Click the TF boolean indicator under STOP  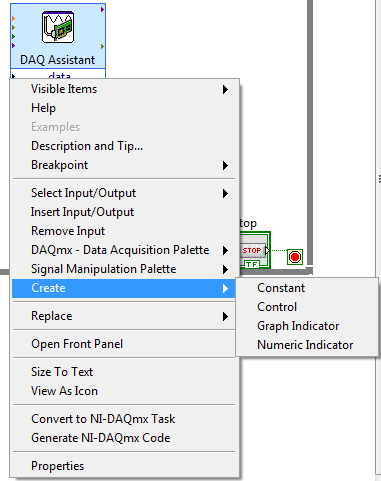coord(252,264)
